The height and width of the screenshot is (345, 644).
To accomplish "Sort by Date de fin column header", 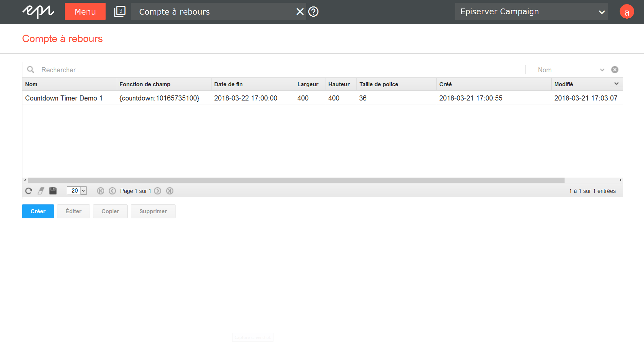I will click(253, 84).
